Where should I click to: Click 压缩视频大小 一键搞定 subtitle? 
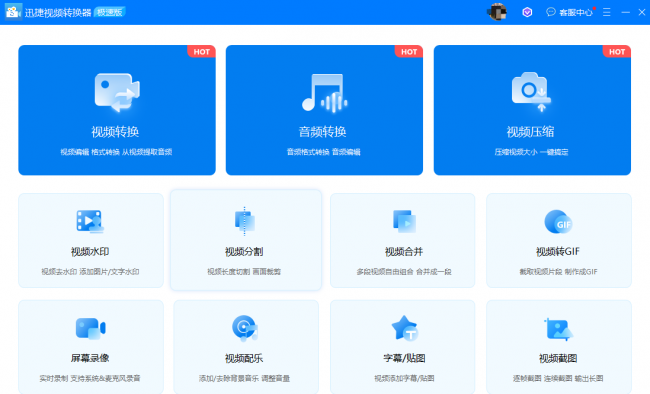pyautogui.click(x=531, y=152)
